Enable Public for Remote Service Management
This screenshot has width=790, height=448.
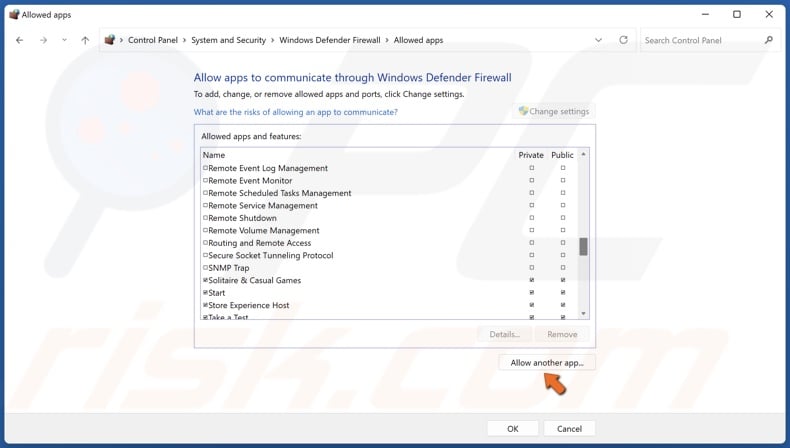(x=563, y=205)
